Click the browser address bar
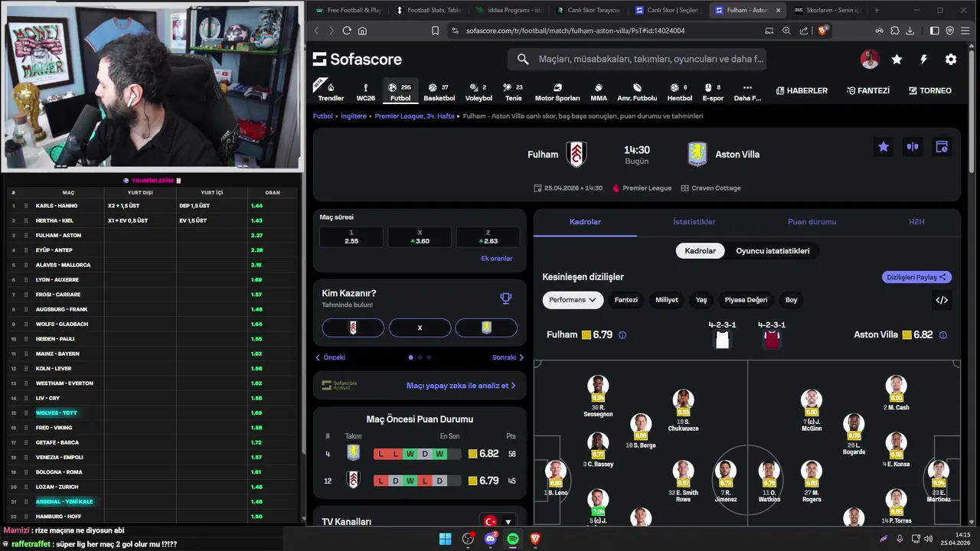 tap(605, 31)
